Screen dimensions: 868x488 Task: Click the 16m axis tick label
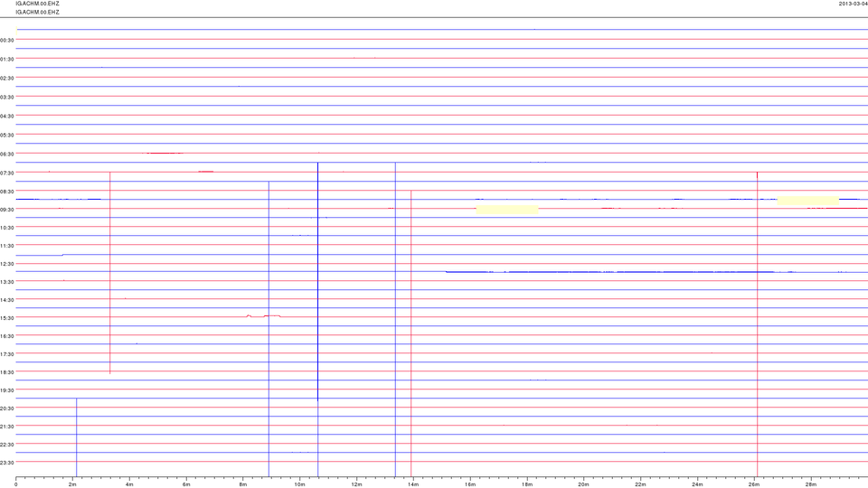click(470, 484)
